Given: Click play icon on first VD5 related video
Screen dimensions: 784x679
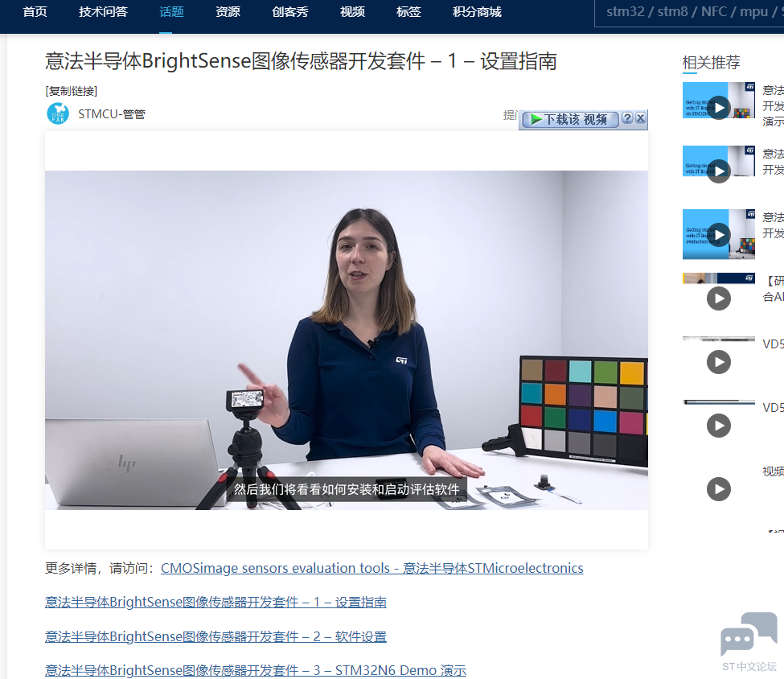Looking at the screenshot, I should [719, 362].
